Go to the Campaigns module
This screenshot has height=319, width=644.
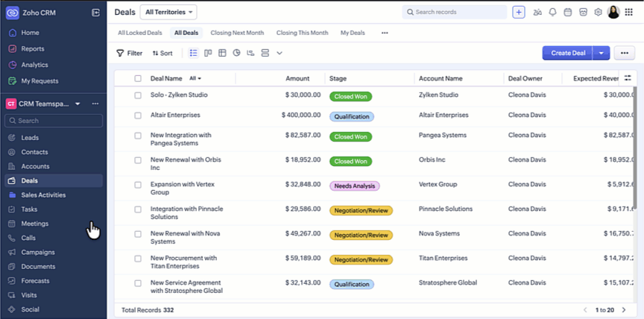[38, 253]
